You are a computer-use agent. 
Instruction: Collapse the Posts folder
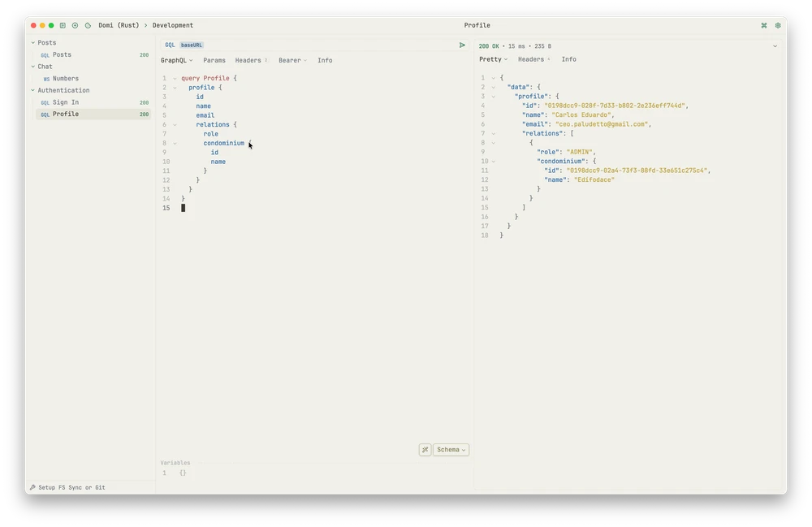tap(32, 42)
